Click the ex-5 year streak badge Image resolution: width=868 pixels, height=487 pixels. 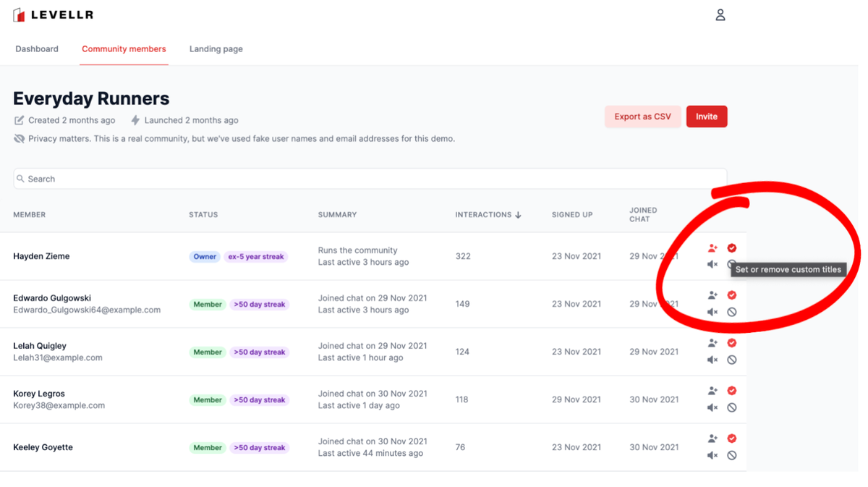(256, 257)
